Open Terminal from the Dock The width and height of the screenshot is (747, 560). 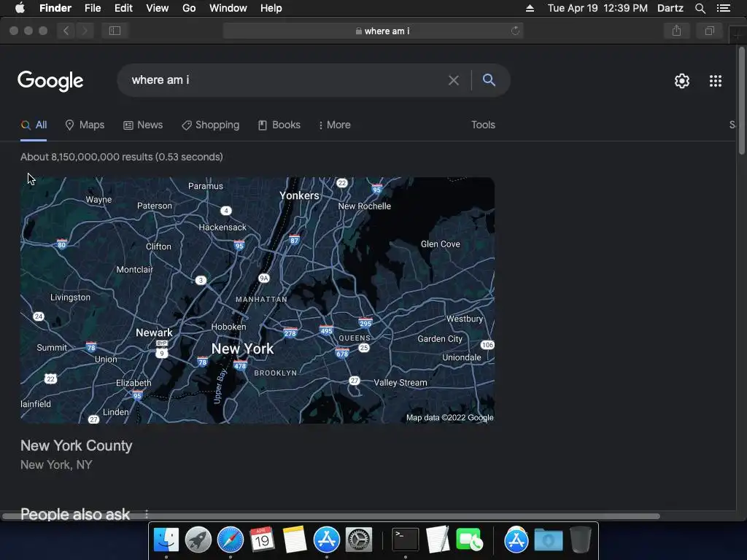(x=406, y=540)
